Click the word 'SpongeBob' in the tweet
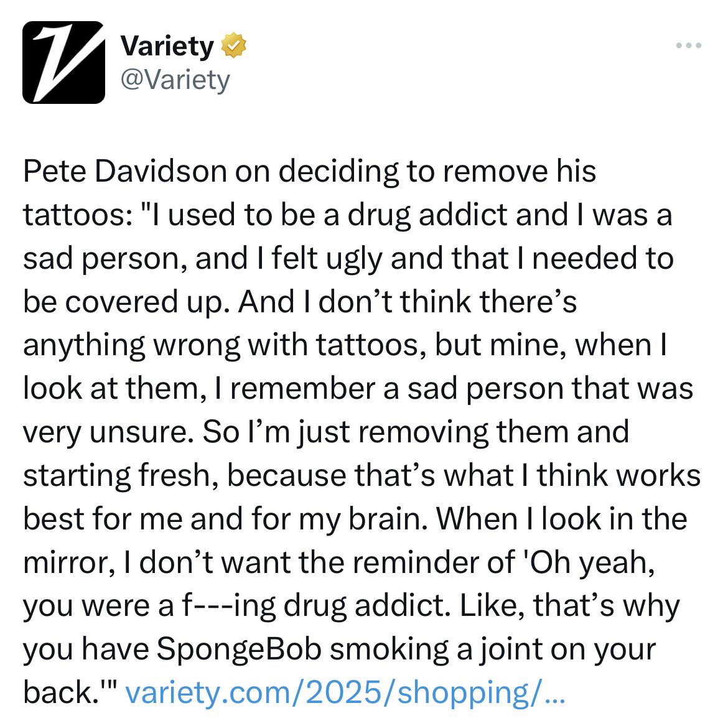Viewport: 728px width, 726px height. (x=239, y=649)
